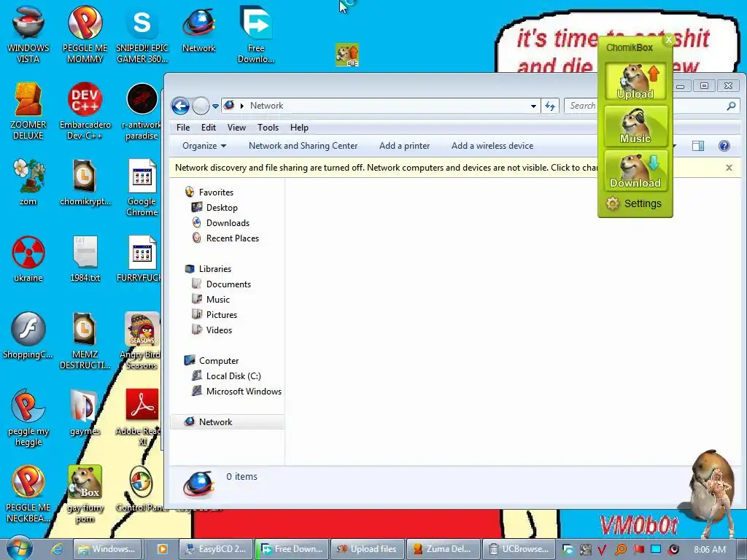This screenshot has width=747, height=560.
Task: Select Desktop under Favorites
Action: [x=222, y=208]
